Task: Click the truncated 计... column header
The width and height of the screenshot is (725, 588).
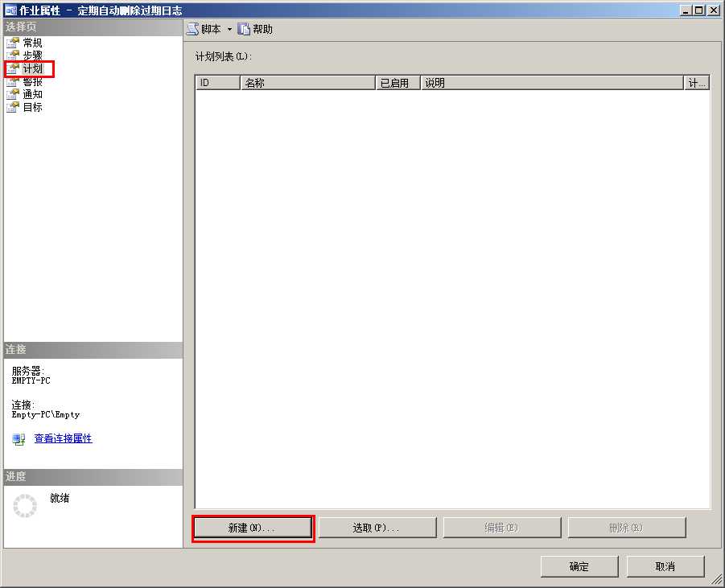Action: tap(697, 83)
